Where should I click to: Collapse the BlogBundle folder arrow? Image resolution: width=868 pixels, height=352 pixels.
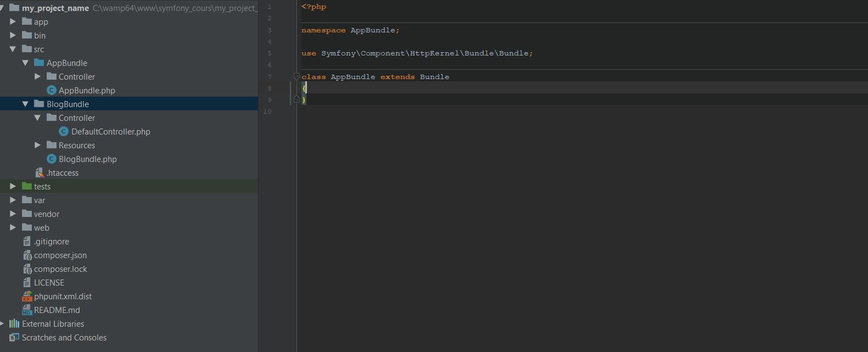coord(25,104)
